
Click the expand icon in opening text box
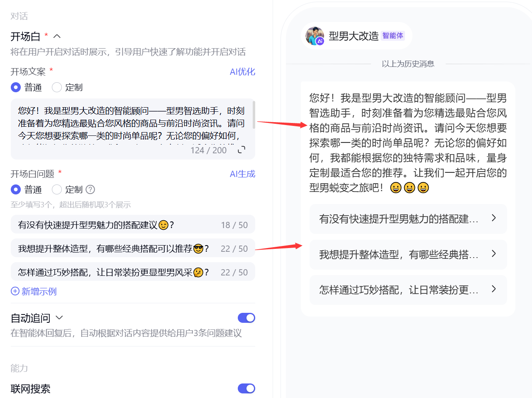click(x=242, y=150)
